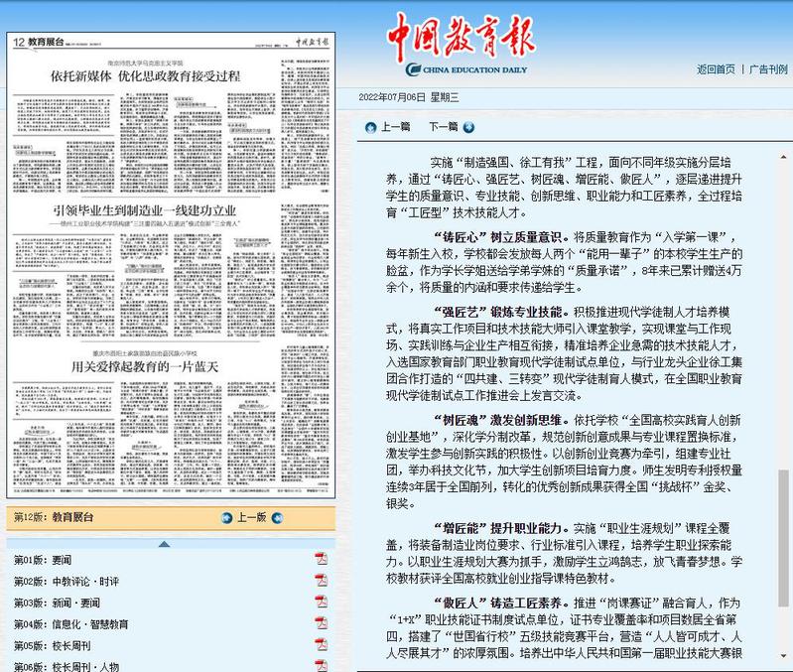Select 第02版：中教评论·时评 in the edition list
This screenshot has height=672, width=793.
pyautogui.click(x=66, y=582)
